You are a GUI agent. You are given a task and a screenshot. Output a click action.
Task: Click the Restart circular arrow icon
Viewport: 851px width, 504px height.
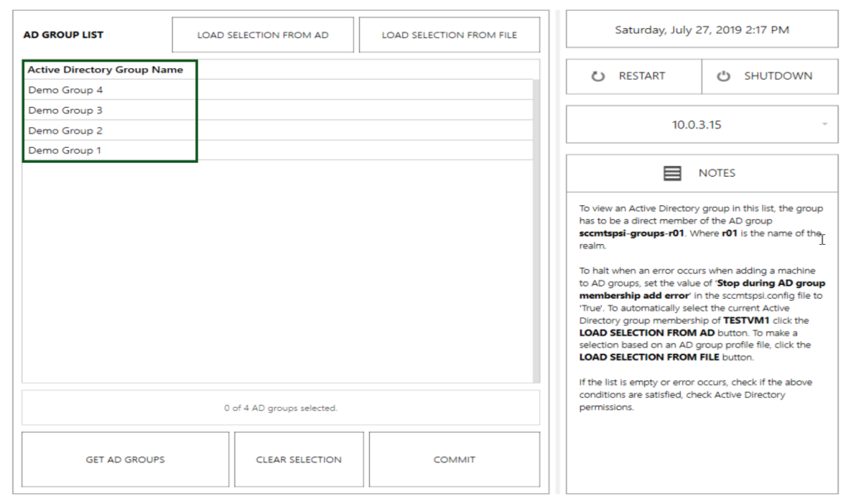coord(598,76)
